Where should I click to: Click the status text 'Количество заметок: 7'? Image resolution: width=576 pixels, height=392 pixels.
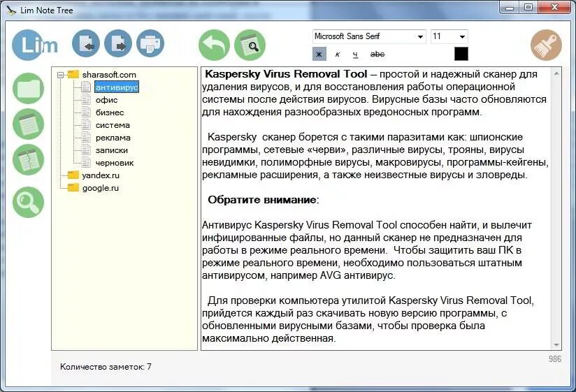(106, 367)
